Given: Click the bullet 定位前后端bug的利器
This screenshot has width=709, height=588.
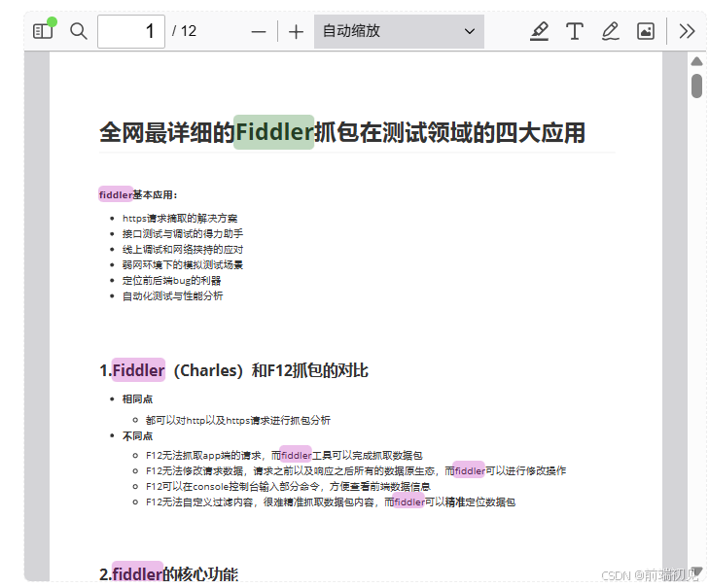Looking at the screenshot, I should click(x=171, y=281).
